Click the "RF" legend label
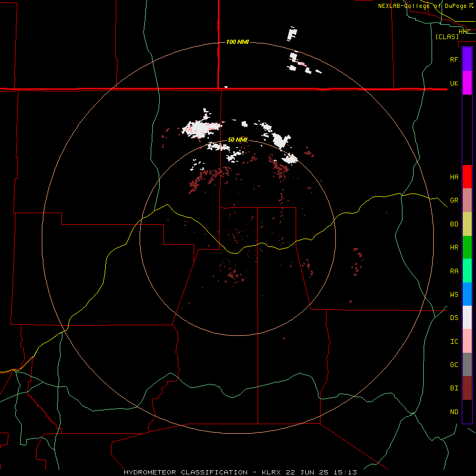This screenshot has width=476, height=476. (454, 59)
